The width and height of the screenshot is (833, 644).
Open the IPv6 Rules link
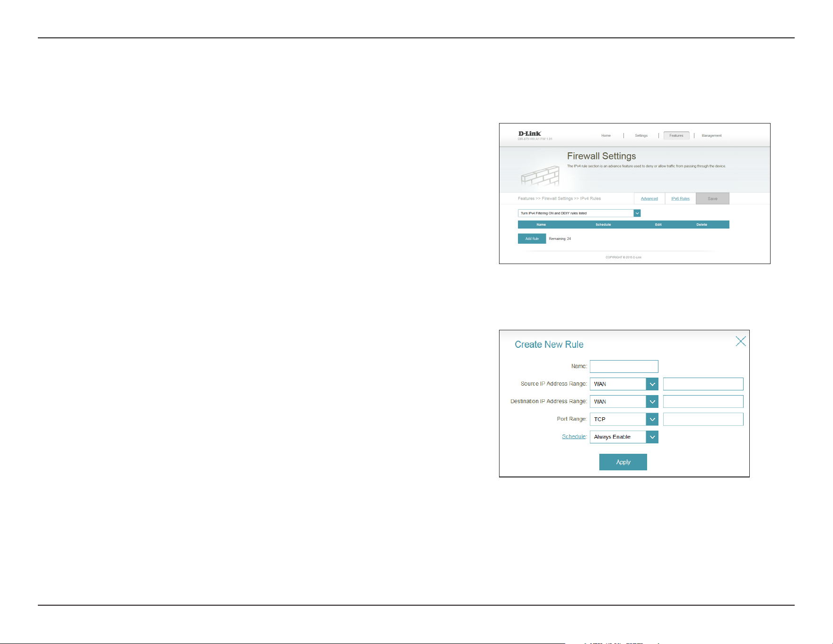[680, 199]
